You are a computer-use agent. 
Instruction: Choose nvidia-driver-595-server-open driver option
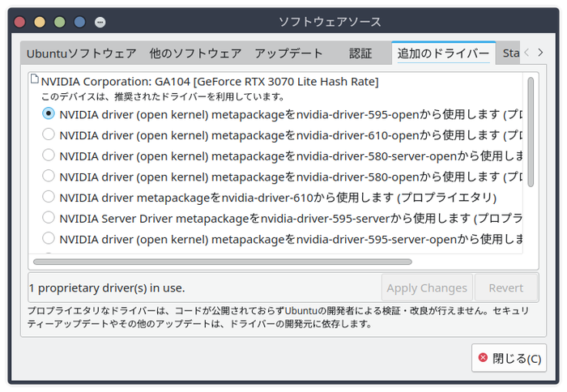pyautogui.click(x=49, y=238)
